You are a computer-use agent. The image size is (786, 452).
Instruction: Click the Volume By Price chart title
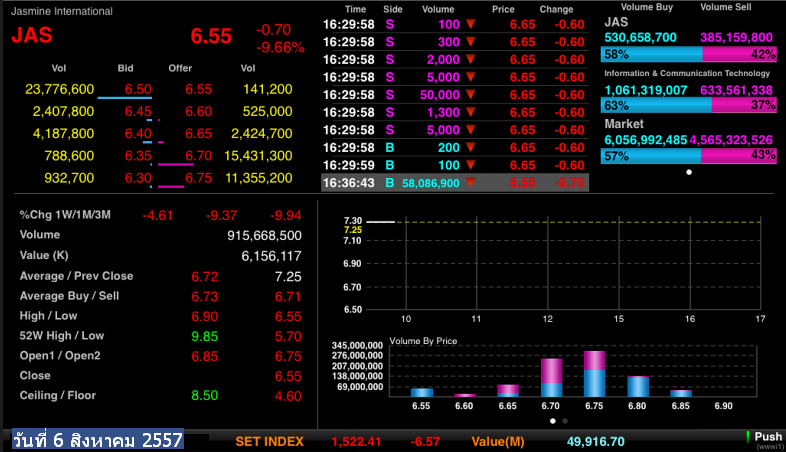tap(423, 341)
